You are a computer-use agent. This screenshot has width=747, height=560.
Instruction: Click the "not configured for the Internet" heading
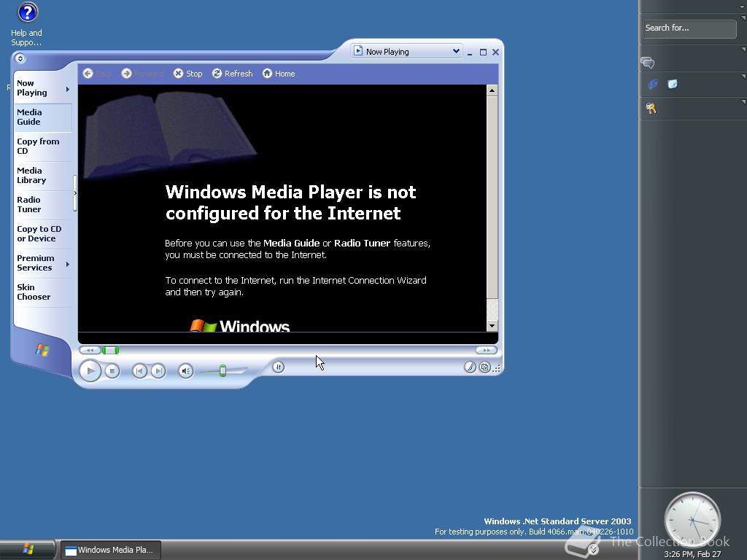point(290,203)
